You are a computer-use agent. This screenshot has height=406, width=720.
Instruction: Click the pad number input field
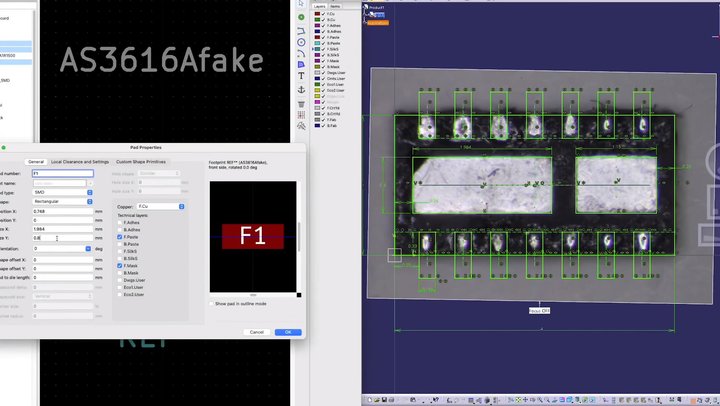click(62, 173)
